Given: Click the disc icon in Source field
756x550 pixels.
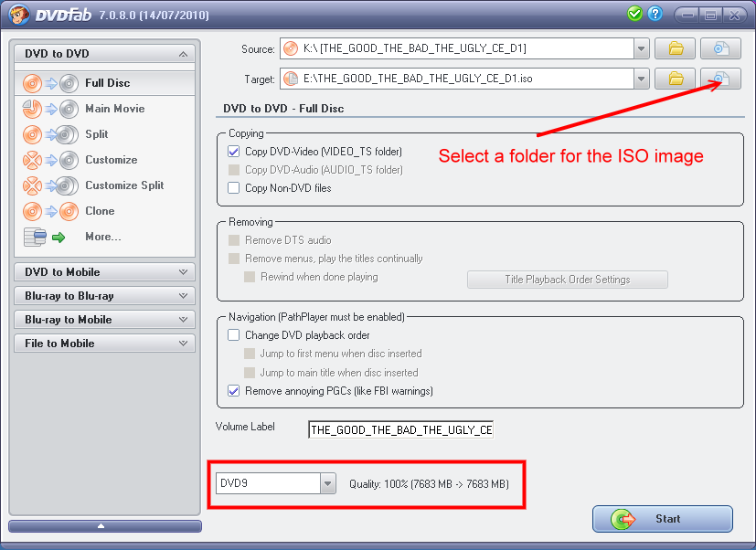Looking at the screenshot, I should 291,48.
